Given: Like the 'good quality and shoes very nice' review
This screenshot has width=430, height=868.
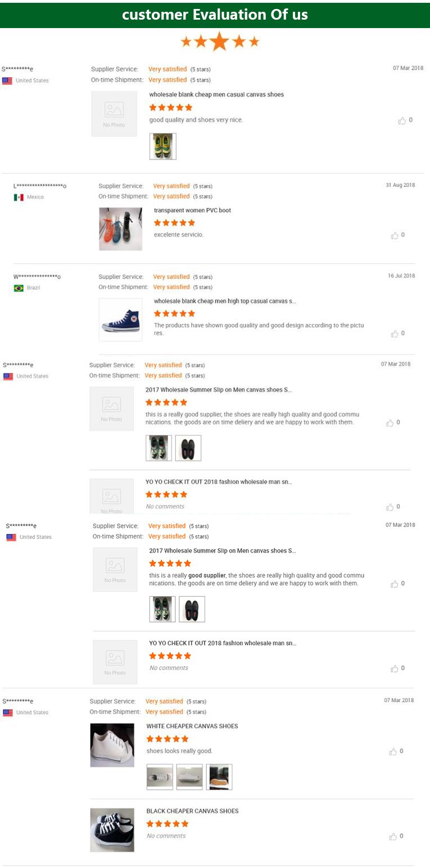Looking at the screenshot, I should point(402,120).
